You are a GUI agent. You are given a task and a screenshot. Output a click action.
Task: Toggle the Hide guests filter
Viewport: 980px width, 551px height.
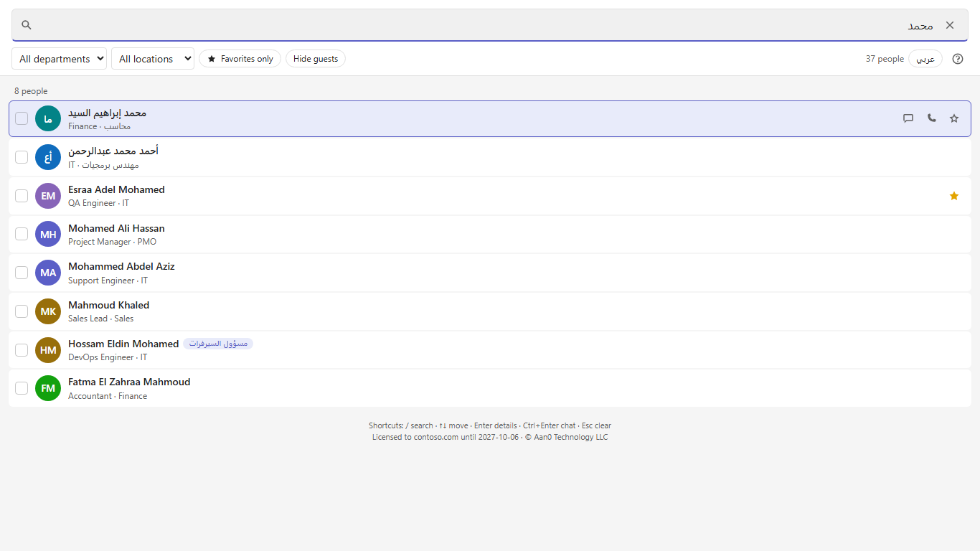(x=316, y=59)
